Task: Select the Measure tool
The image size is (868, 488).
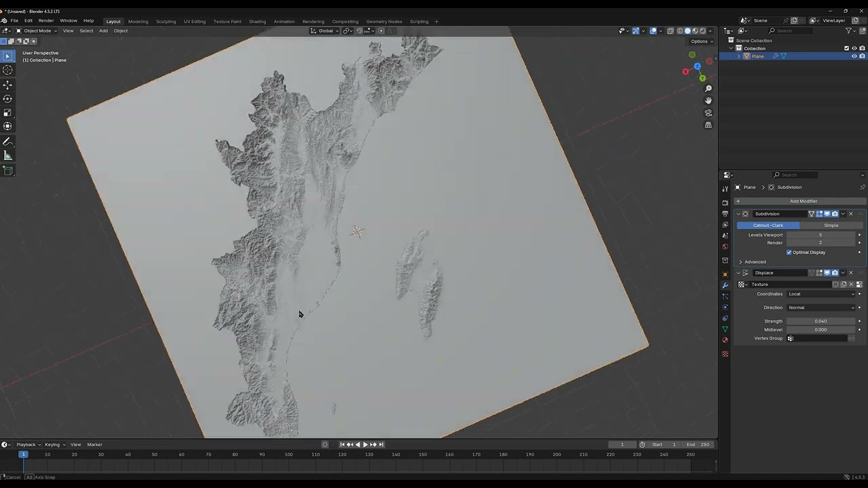Action: [x=7, y=156]
